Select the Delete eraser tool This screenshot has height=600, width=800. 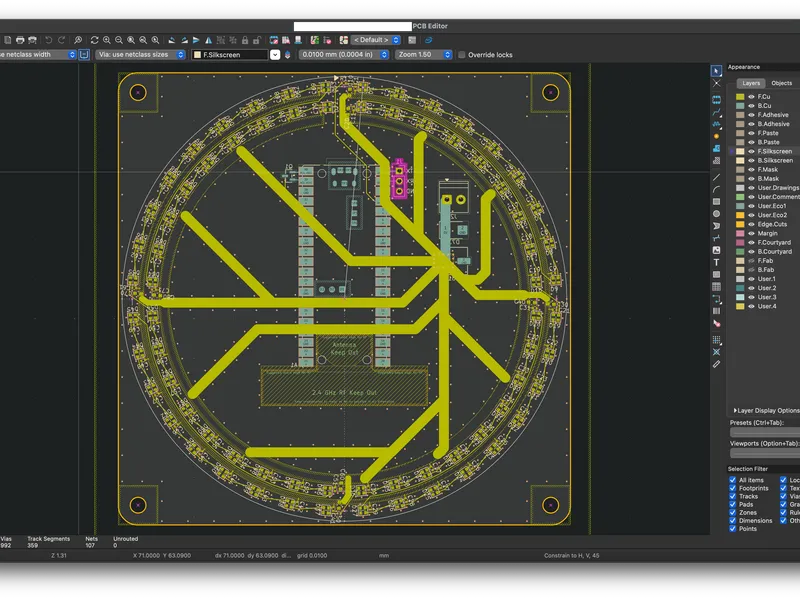pyautogui.click(x=716, y=323)
